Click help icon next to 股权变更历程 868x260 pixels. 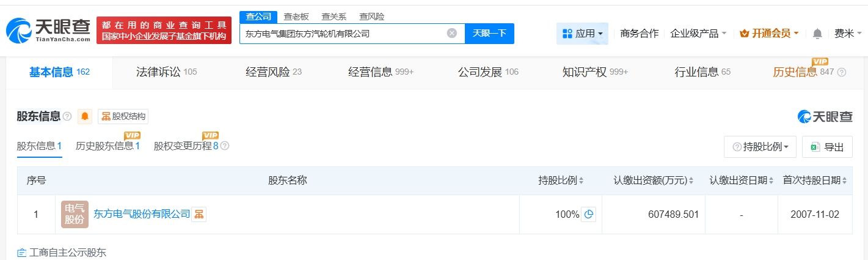[225, 146]
